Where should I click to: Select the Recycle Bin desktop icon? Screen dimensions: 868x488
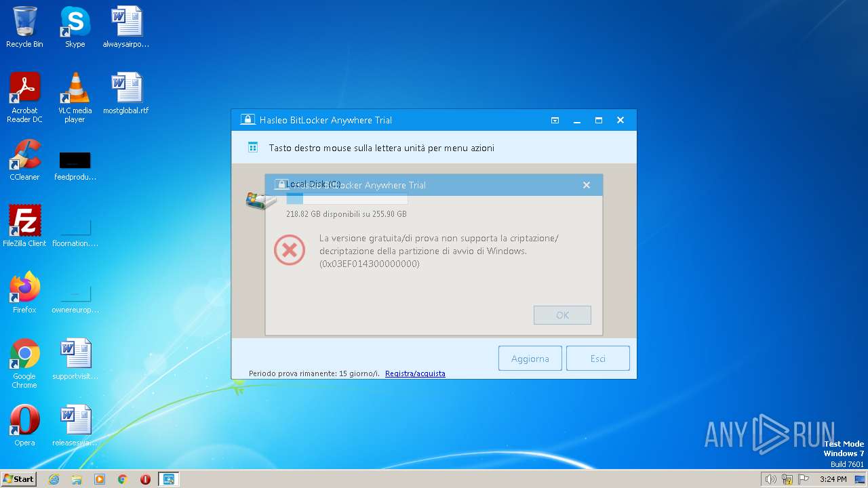[24, 27]
